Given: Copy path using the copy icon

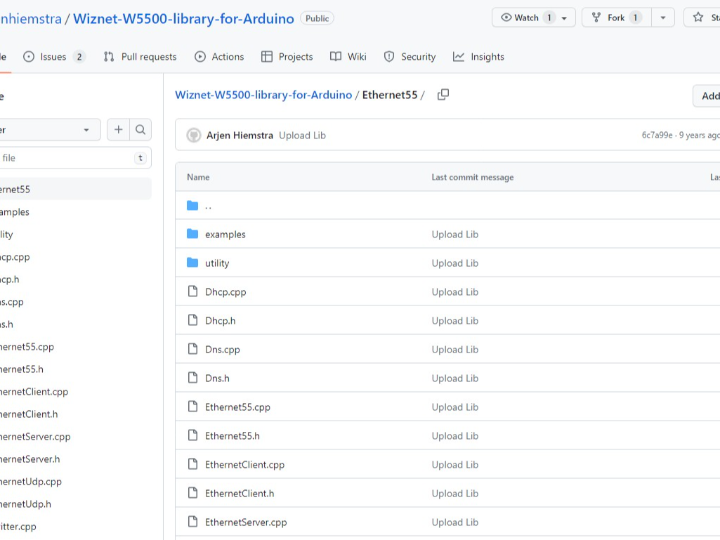Looking at the screenshot, I should click(x=443, y=95).
